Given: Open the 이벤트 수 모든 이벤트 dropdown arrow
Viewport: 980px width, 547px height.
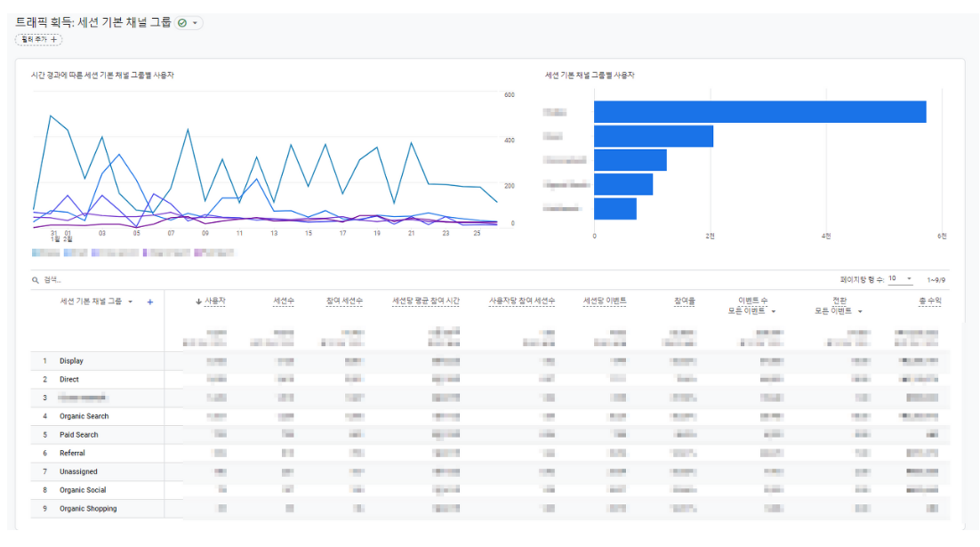Looking at the screenshot, I should coord(773,311).
